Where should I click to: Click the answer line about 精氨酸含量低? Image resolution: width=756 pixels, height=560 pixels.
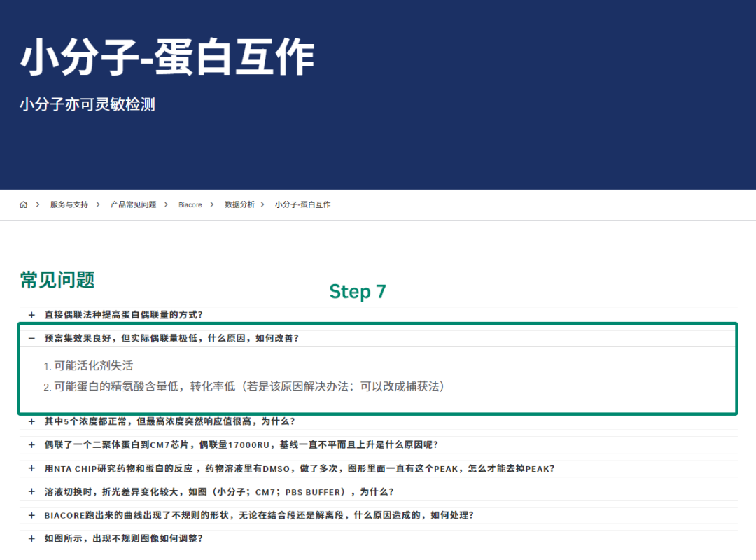click(x=248, y=386)
